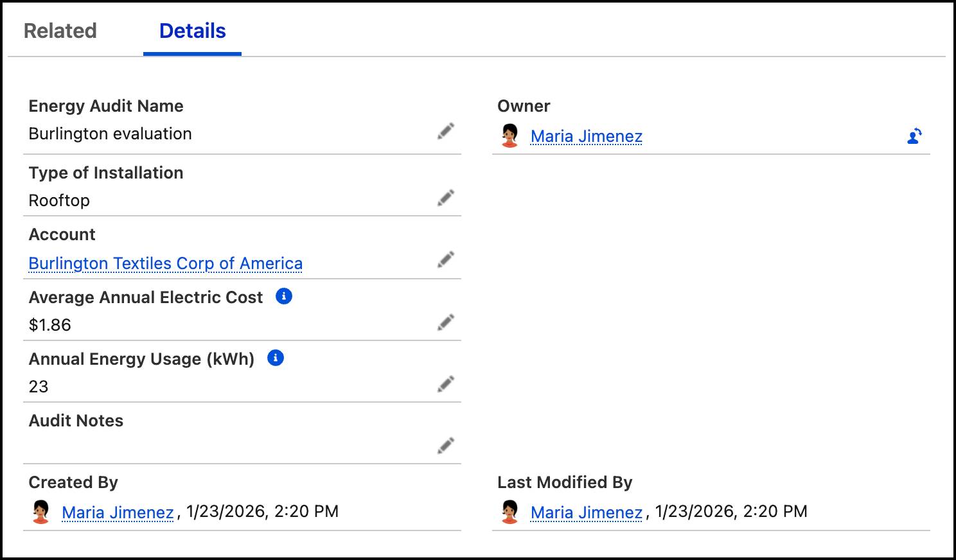Edit the Audit Notes field
Viewport: 956px width, 560px height.
click(446, 444)
